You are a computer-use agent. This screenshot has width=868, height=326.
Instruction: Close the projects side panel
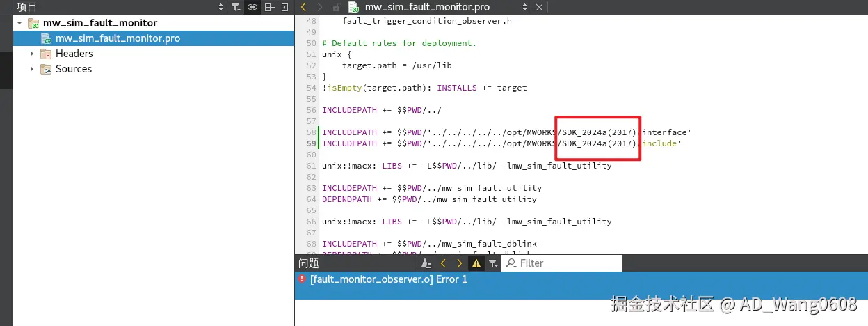[x=284, y=7]
